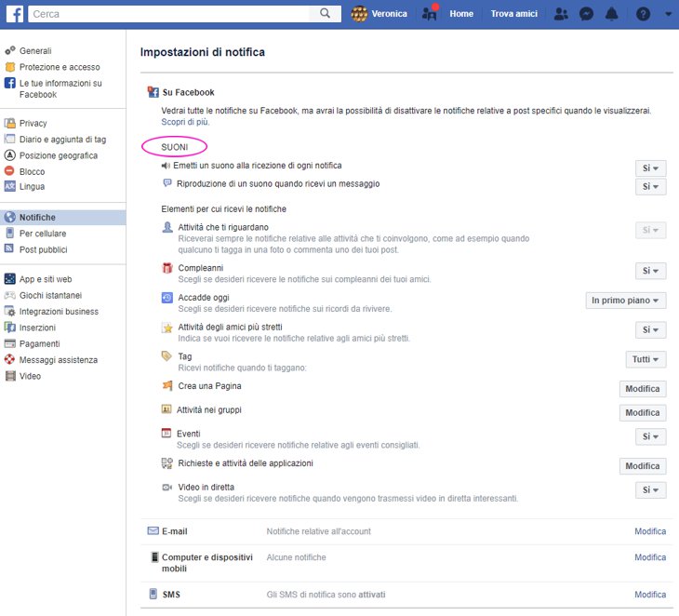Click the Blocco red icon

point(9,171)
